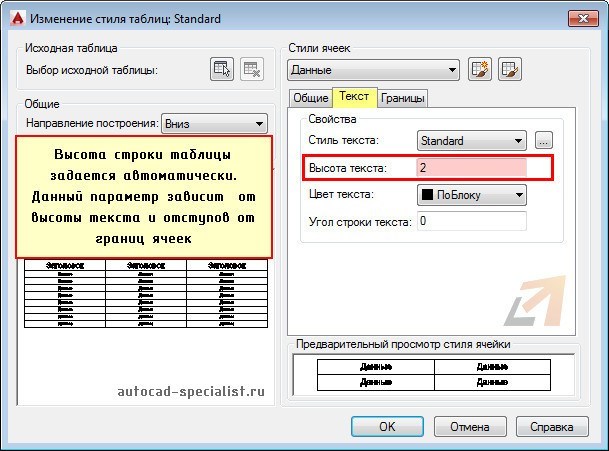Open help with the Справка button
Image resolution: width=609 pixels, height=451 pixels.
click(551, 426)
